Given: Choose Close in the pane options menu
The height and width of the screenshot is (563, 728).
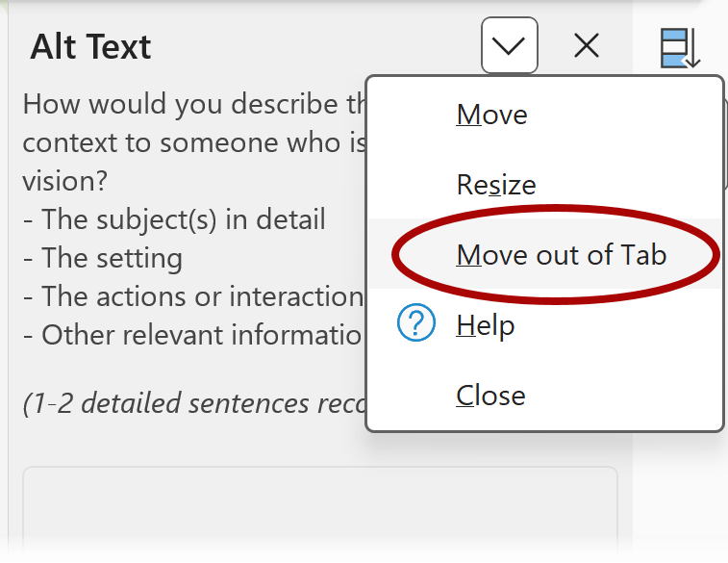Looking at the screenshot, I should coord(490,396).
